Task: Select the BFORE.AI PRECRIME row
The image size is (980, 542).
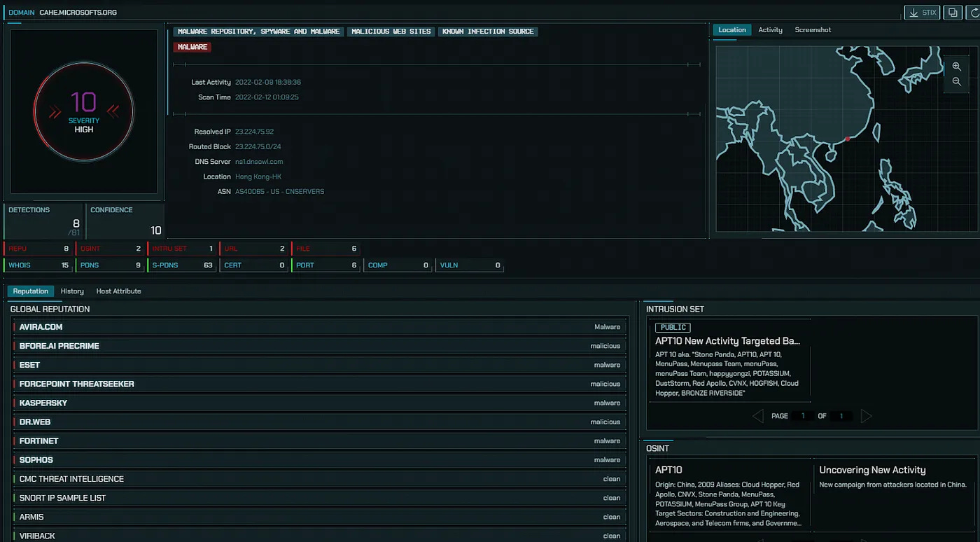Action: click(320, 346)
